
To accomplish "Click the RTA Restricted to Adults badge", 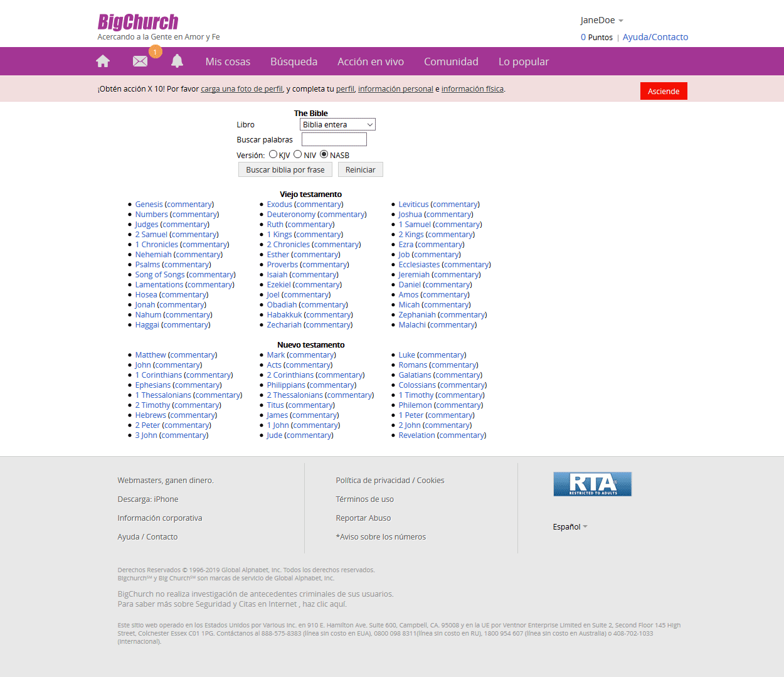I will [x=593, y=484].
